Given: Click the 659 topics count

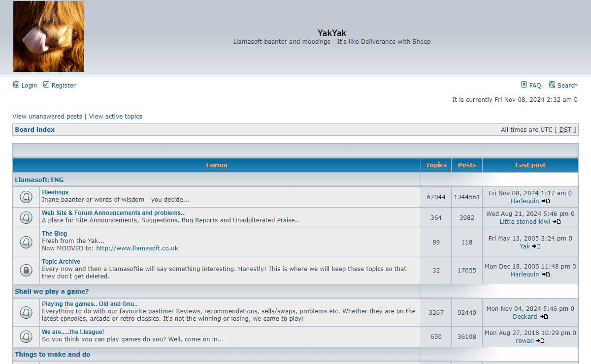Looking at the screenshot, I should [436, 337].
